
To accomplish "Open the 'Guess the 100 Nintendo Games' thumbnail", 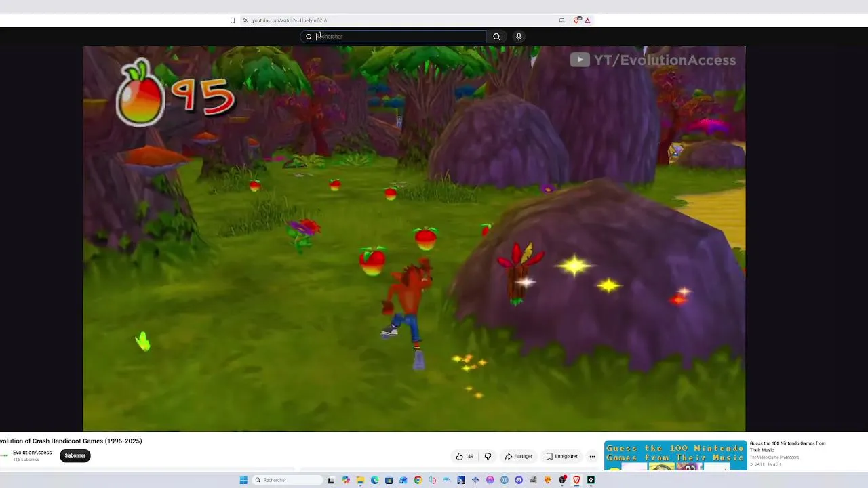I will click(x=675, y=455).
